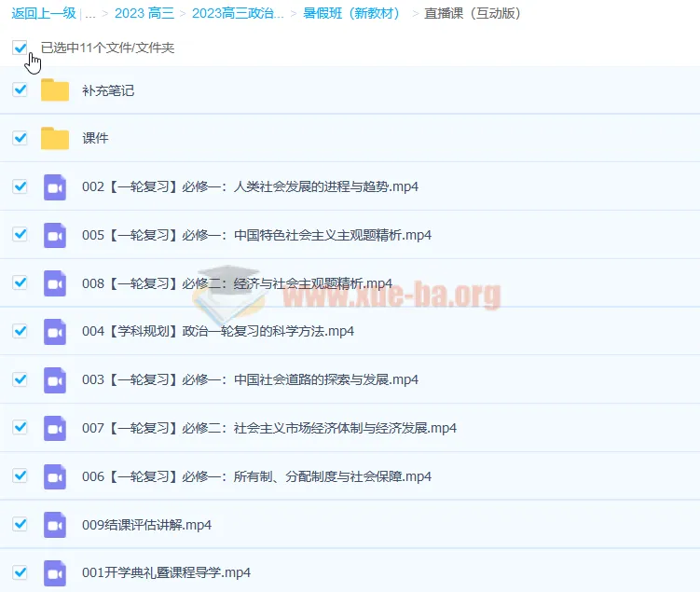
Task: Click the 补充笔记 folder icon
Action: pyautogui.click(x=55, y=90)
